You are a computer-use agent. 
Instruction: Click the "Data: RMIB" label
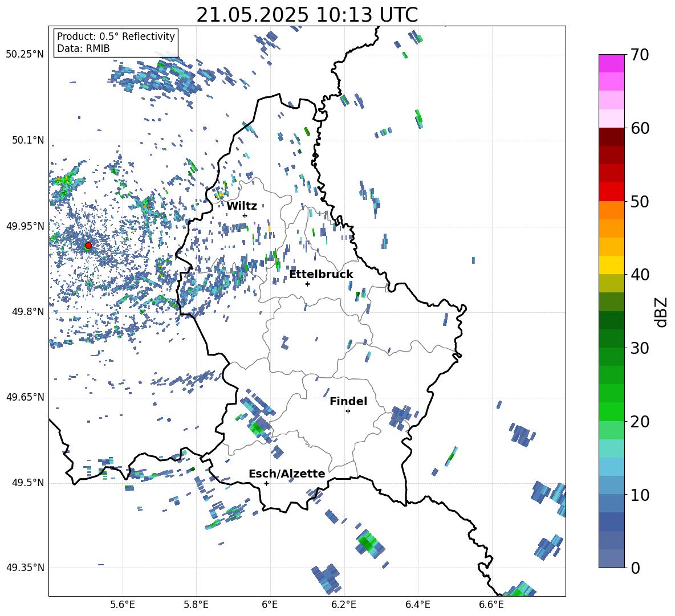[x=83, y=48]
